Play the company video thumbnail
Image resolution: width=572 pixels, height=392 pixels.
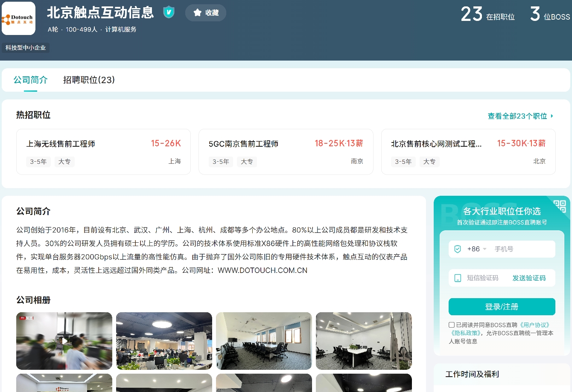64,341
